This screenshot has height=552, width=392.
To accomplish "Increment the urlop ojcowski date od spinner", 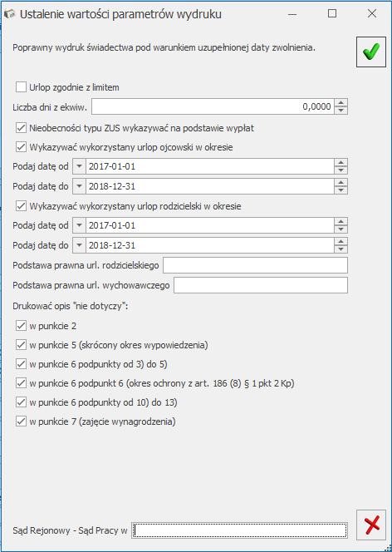I will pos(341,162).
